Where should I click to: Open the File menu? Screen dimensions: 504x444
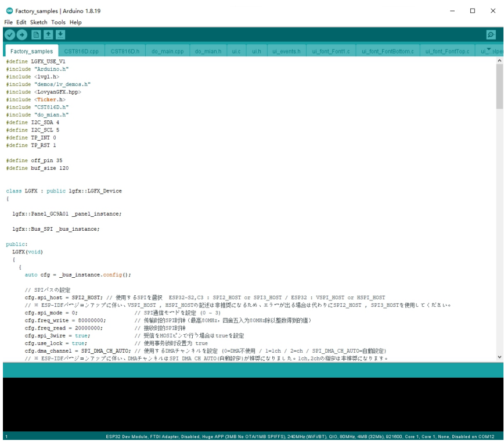click(9, 22)
